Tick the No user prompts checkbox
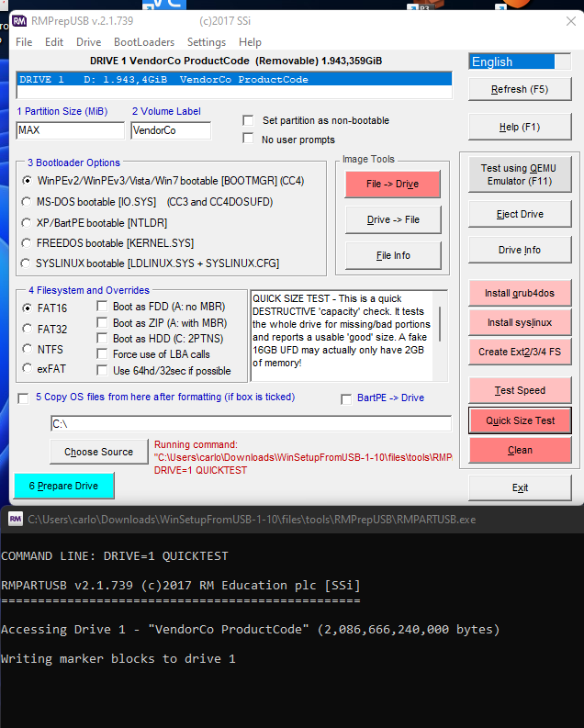Viewport: 584px width, 728px height. click(x=248, y=139)
